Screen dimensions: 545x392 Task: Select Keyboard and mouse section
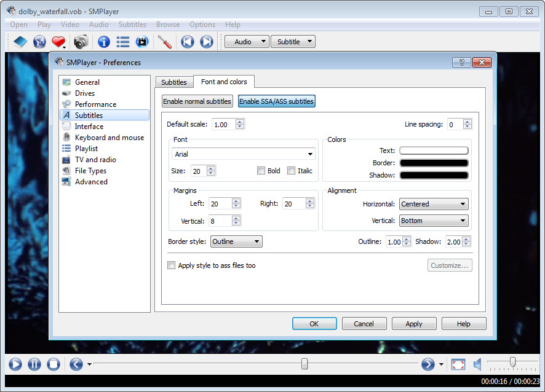[105, 138]
